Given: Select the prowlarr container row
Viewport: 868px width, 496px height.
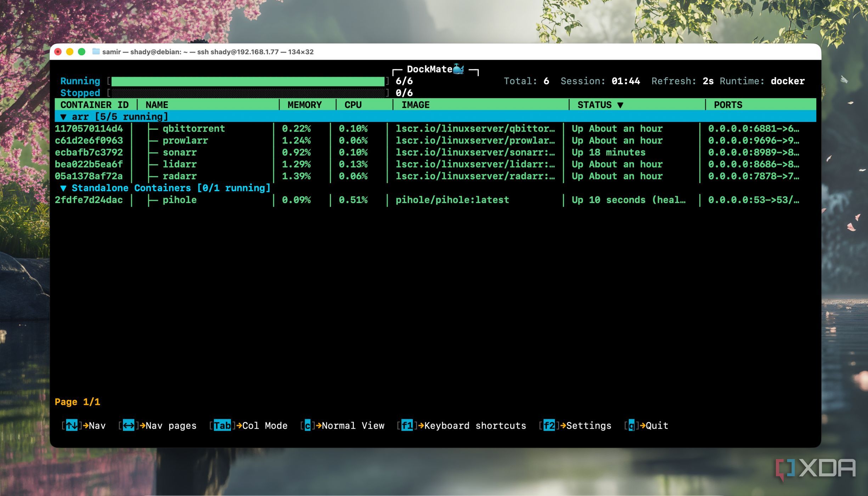Looking at the screenshot, I should (435, 140).
